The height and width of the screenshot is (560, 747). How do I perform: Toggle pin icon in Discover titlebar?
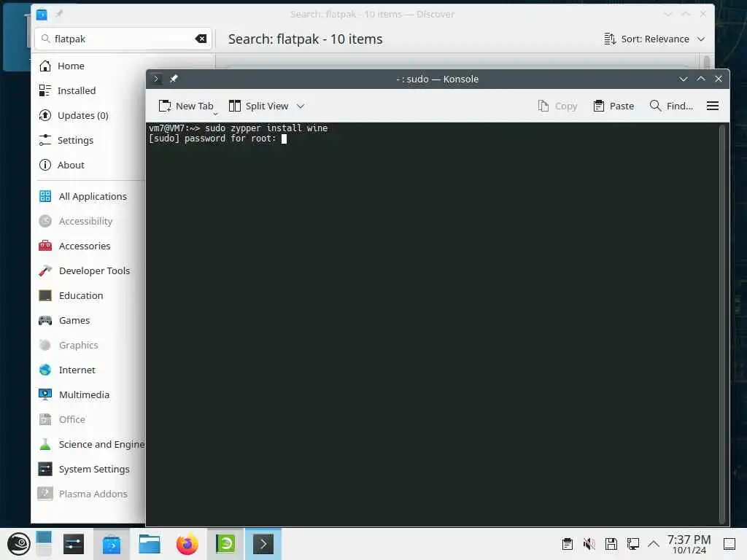[x=59, y=14]
